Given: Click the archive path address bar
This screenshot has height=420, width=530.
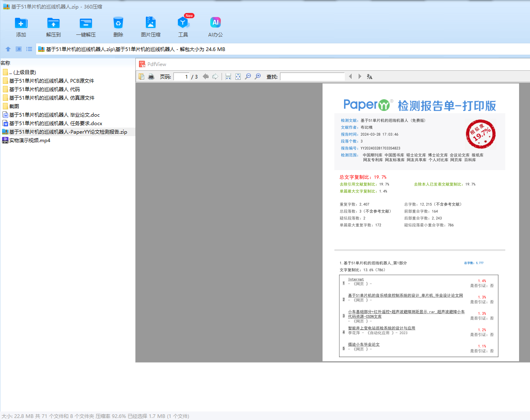Looking at the screenshot, I should 283,49.
